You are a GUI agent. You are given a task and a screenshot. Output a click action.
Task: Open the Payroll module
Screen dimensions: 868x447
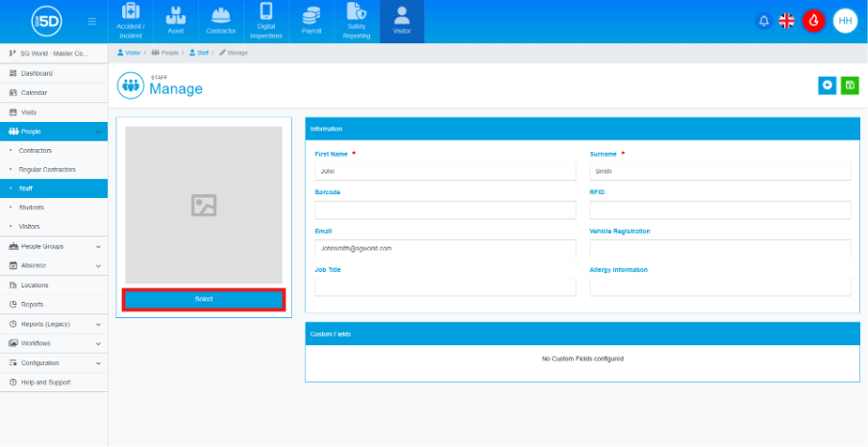click(311, 21)
